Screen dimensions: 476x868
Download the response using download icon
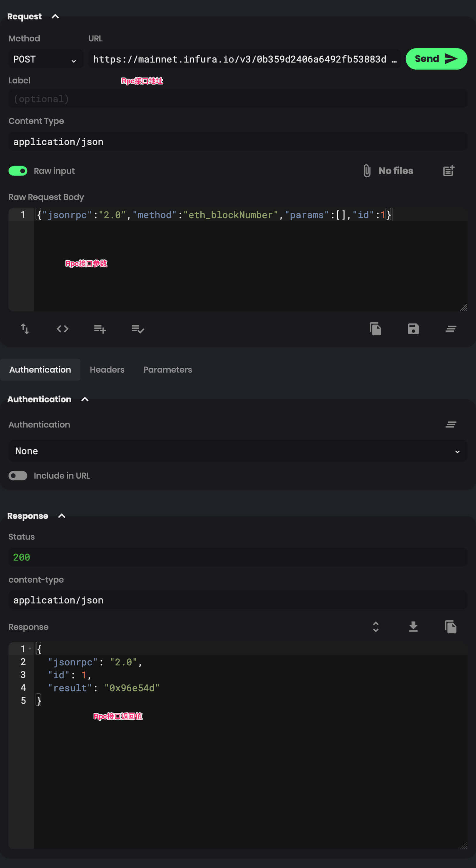tap(413, 627)
